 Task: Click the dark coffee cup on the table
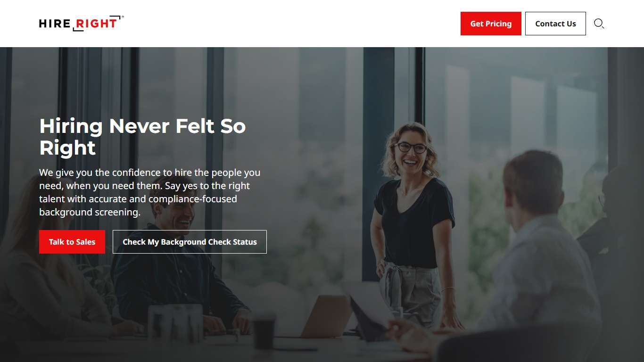tap(264, 332)
